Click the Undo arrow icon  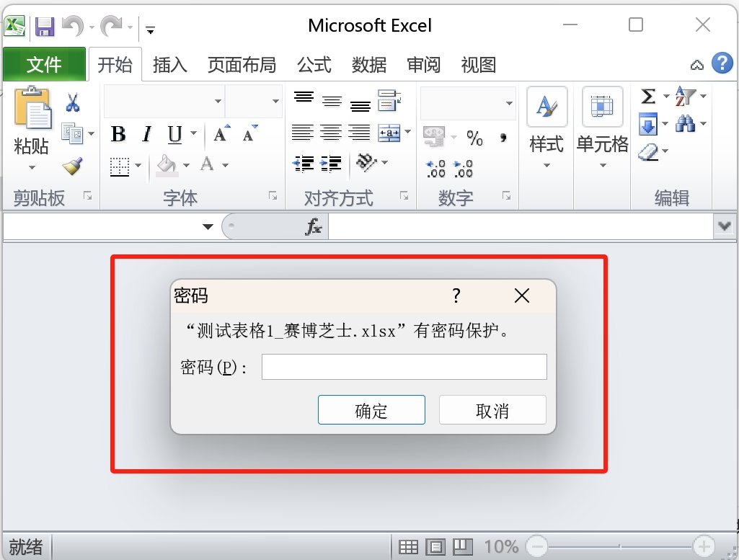click(x=73, y=25)
